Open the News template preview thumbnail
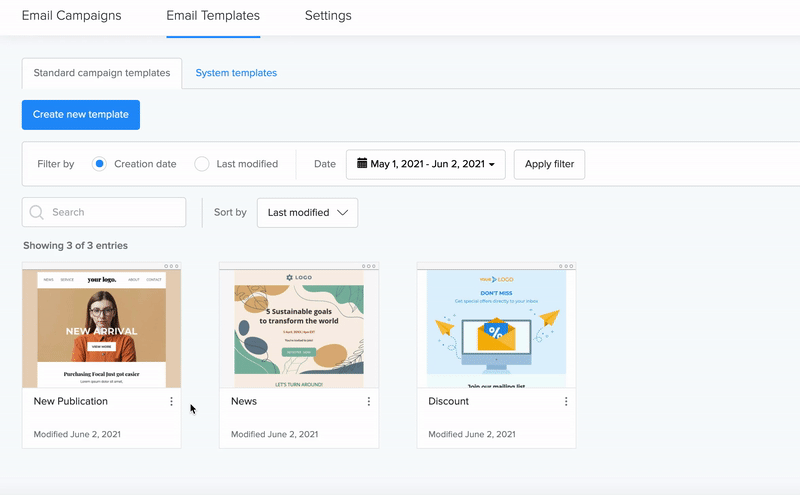The image size is (800, 495). (299, 328)
